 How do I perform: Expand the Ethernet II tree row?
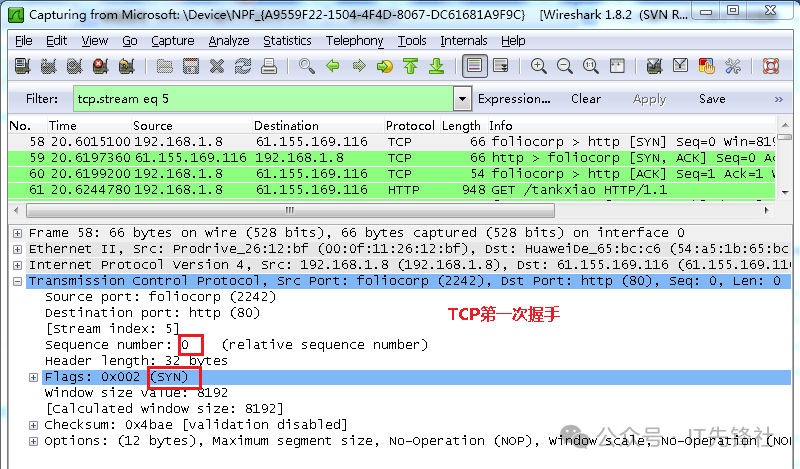coord(17,249)
